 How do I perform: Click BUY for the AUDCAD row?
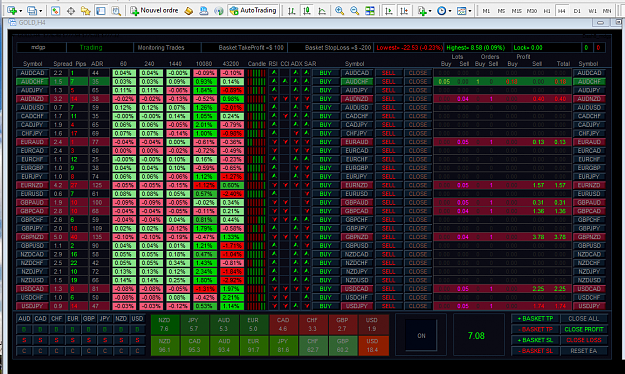(325, 73)
